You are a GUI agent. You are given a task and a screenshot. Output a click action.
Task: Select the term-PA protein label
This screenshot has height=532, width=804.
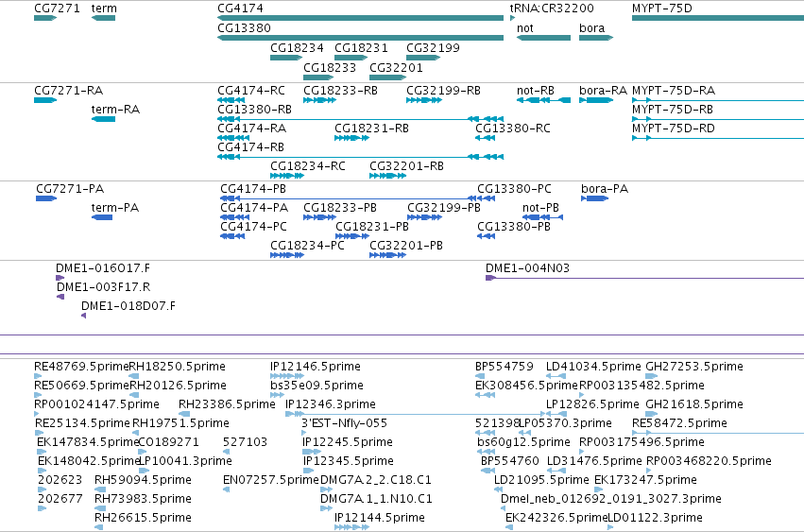point(115,208)
